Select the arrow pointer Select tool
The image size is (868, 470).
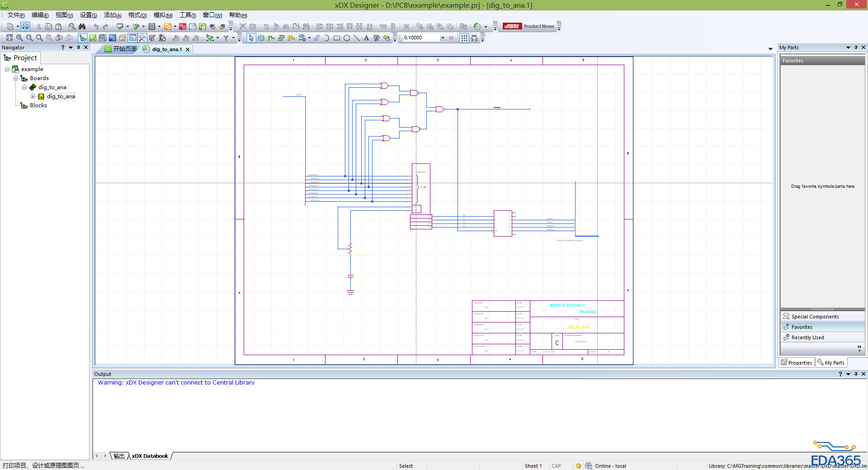coord(251,38)
